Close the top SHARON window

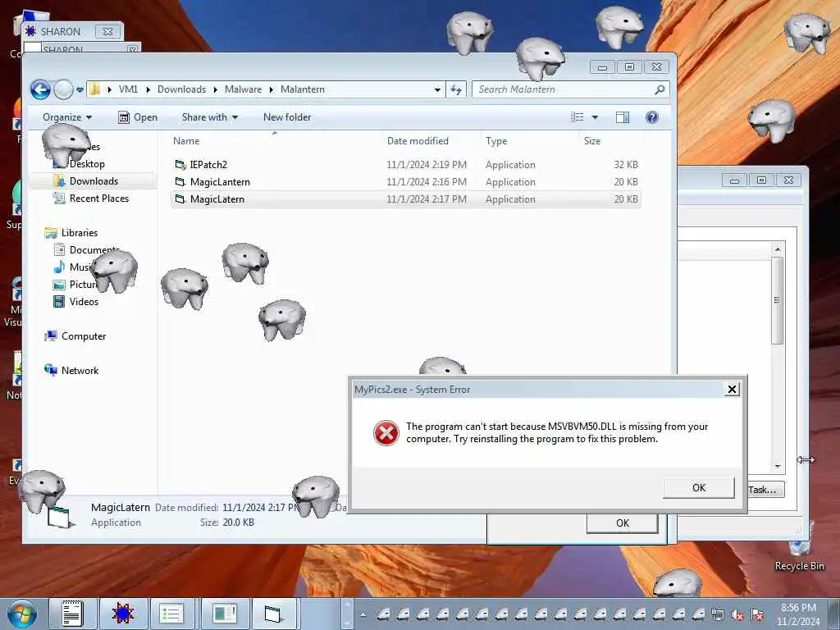click(107, 32)
